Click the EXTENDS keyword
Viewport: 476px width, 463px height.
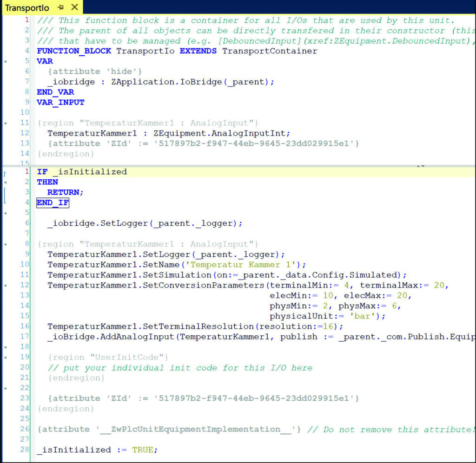(198, 51)
